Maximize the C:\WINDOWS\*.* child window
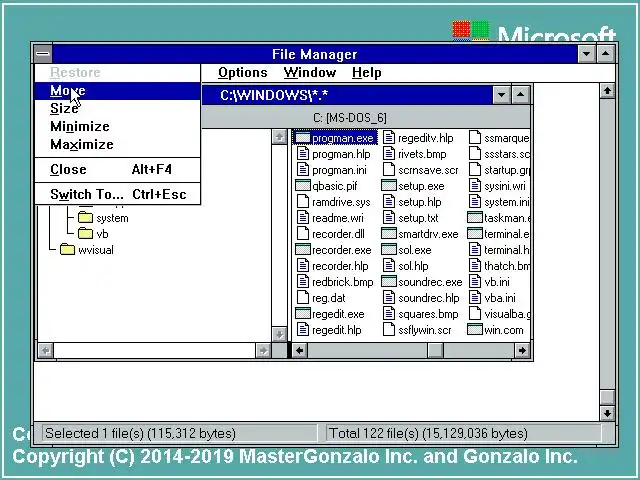Screen dimensions: 640x480 point(520,95)
